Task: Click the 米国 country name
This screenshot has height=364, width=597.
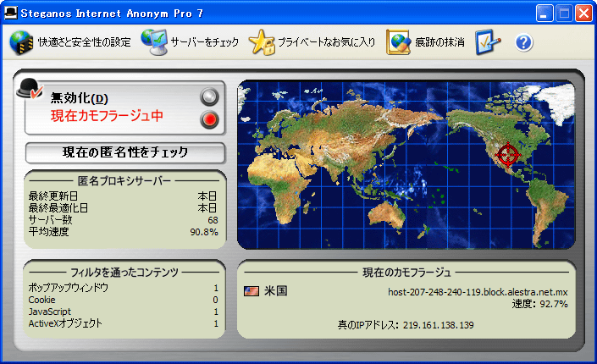Action: click(276, 291)
